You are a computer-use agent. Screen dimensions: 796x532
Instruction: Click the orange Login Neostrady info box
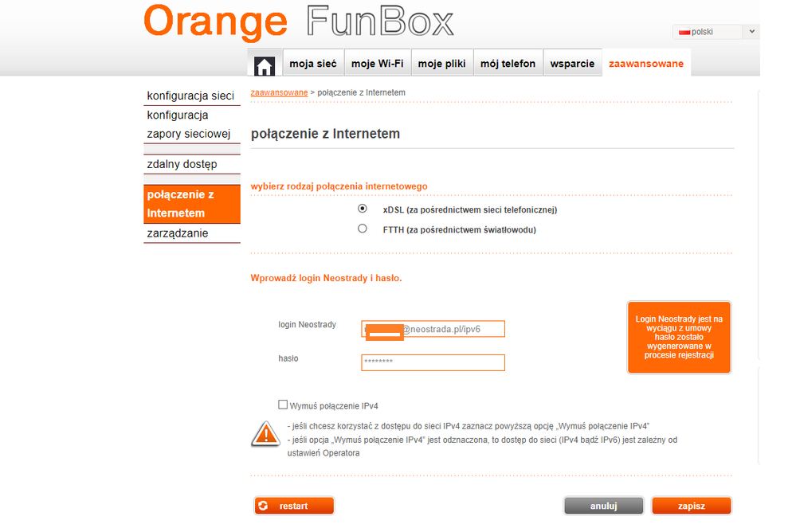679,337
